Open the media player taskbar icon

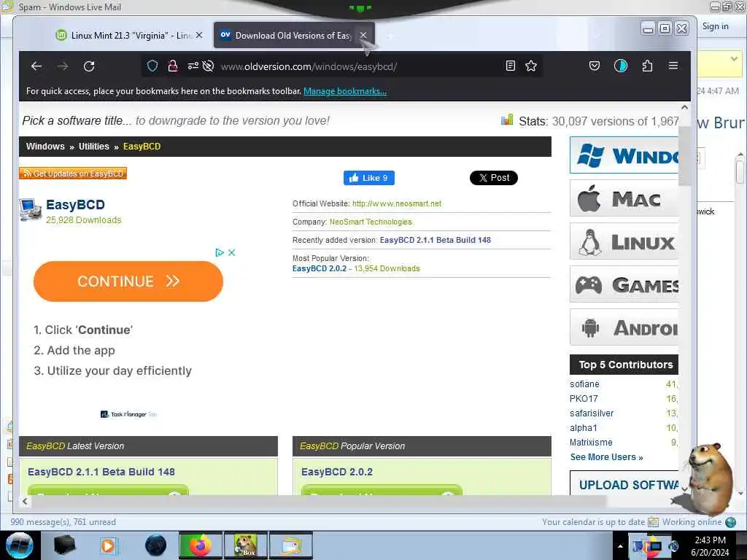[x=108, y=545]
